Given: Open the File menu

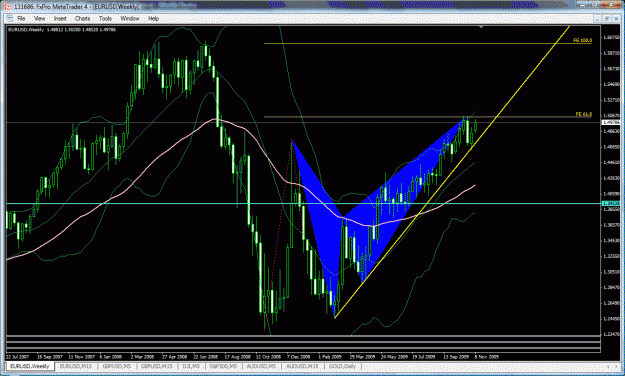Looking at the screenshot, I should (21, 18).
